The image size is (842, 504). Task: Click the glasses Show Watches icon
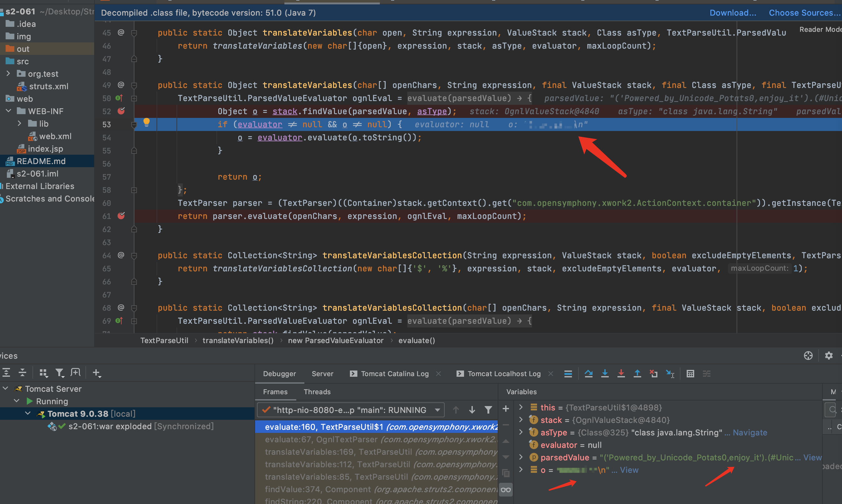pyautogui.click(x=506, y=490)
